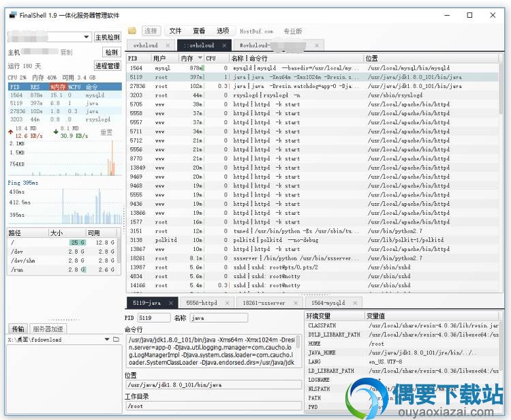The height and width of the screenshot is (420, 511).
Task: Close the 1564-mysqld detail tab
Action: pyautogui.click(x=355, y=303)
